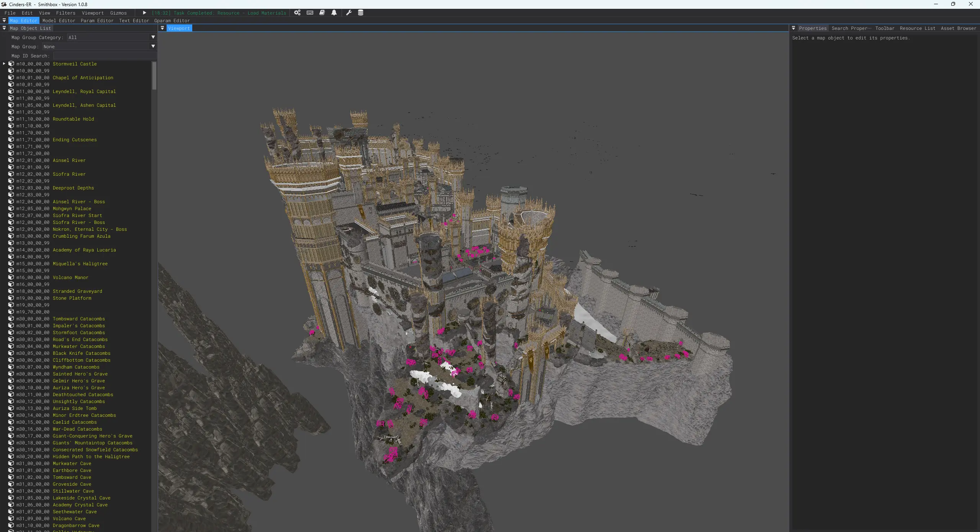This screenshot has width=980, height=532.
Task: Open the Map Group dropdown
Action: click(x=99, y=47)
